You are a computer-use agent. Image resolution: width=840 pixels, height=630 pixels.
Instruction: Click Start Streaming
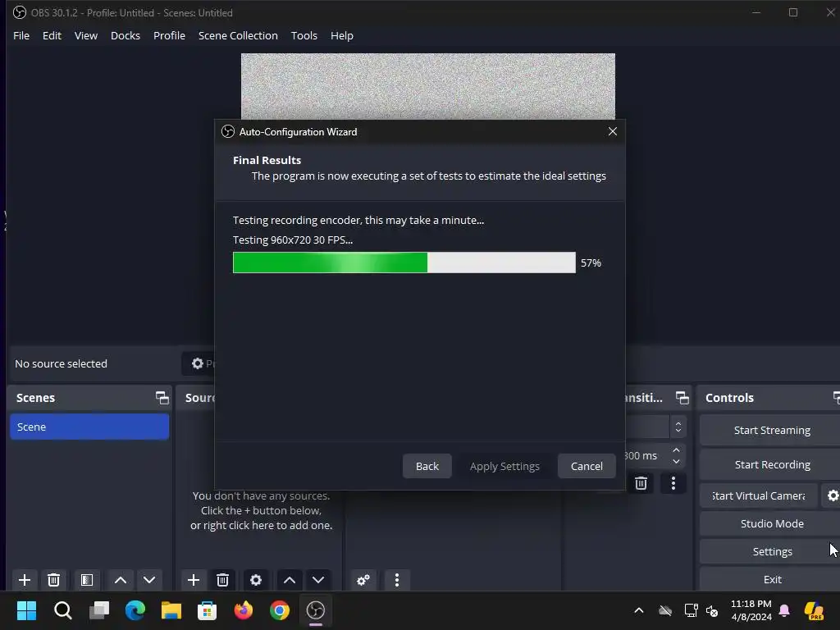point(771,430)
